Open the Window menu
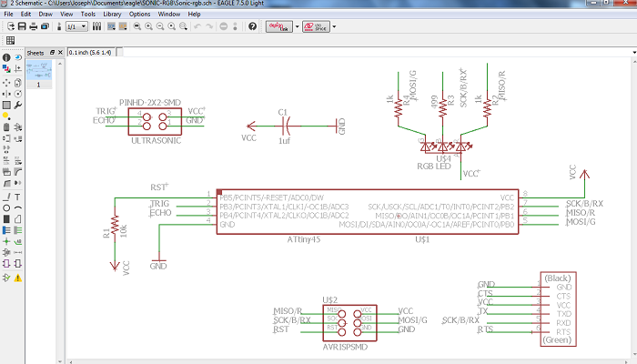This screenshot has width=637, height=364. 169,14
